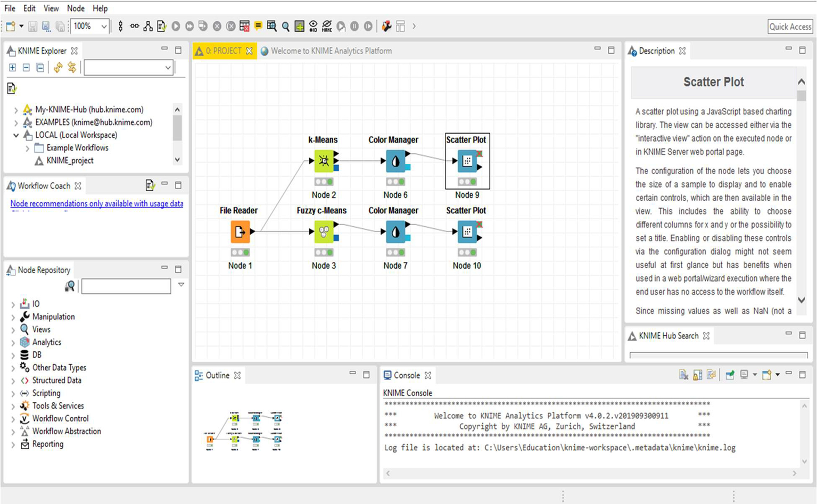The height and width of the screenshot is (504, 817).
Task: Toggle the hide node NAME eye icon
Action: (327, 26)
